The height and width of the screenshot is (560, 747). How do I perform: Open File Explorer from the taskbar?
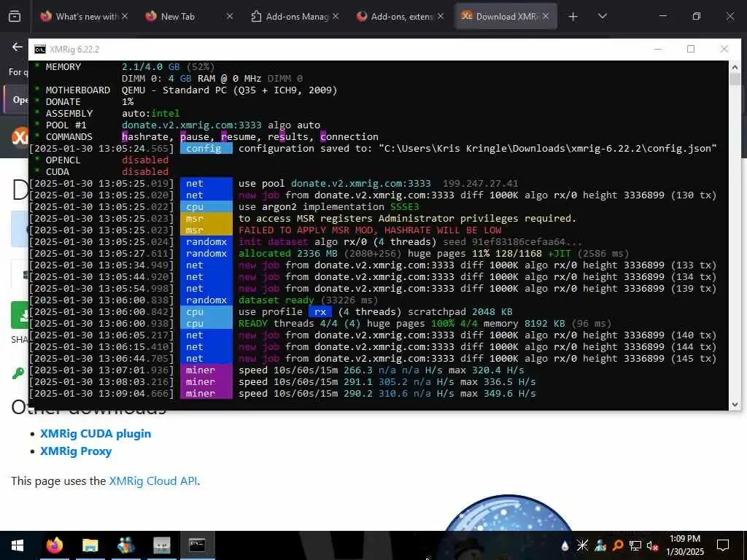90,545
